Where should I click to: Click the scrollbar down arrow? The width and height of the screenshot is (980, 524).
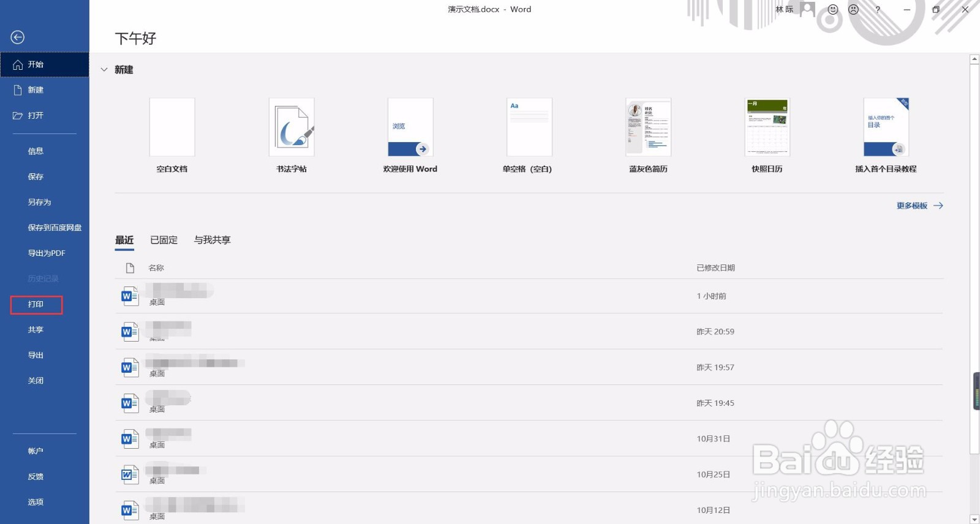point(974,519)
